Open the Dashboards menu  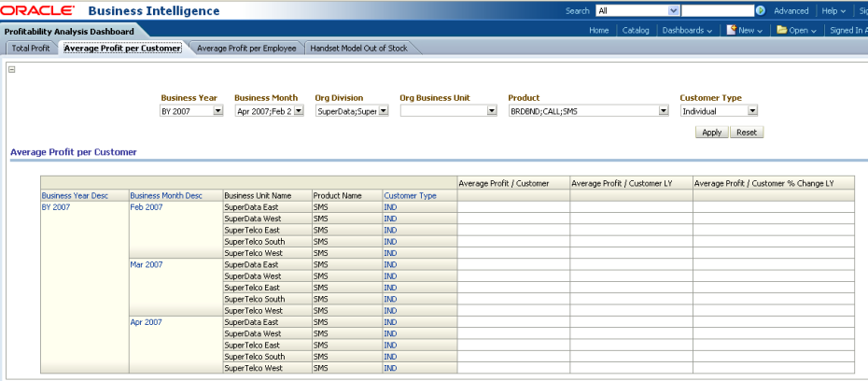[687, 31]
